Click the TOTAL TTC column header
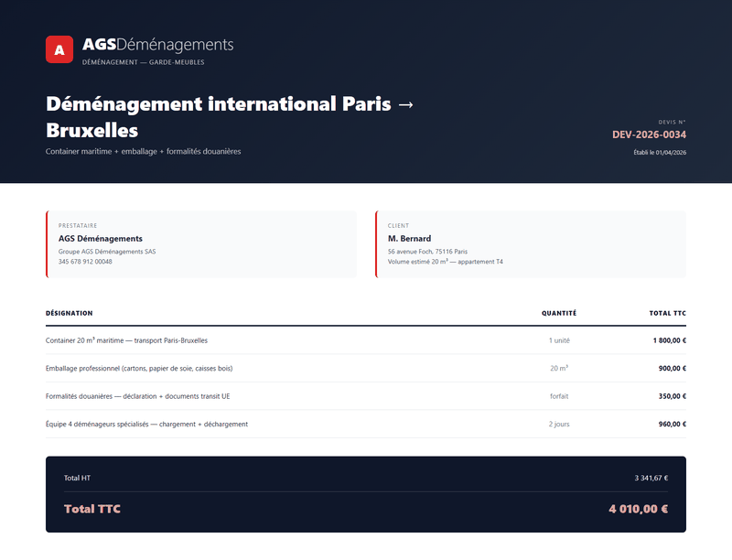Viewport: 732px width, 560px height. pyautogui.click(x=668, y=313)
